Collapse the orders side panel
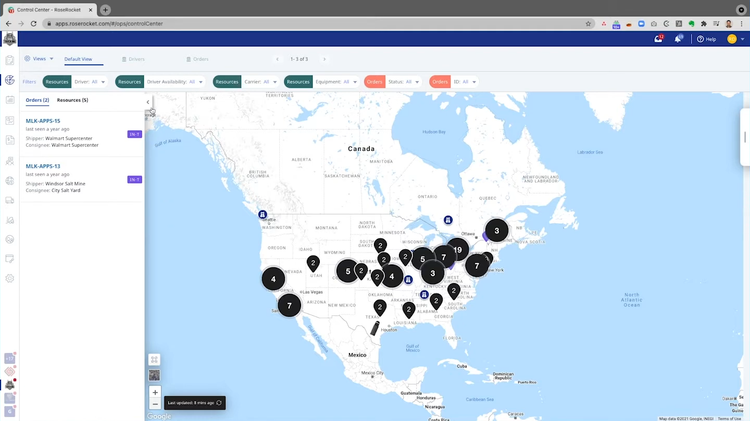This screenshot has width=750, height=421. pos(148,102)
